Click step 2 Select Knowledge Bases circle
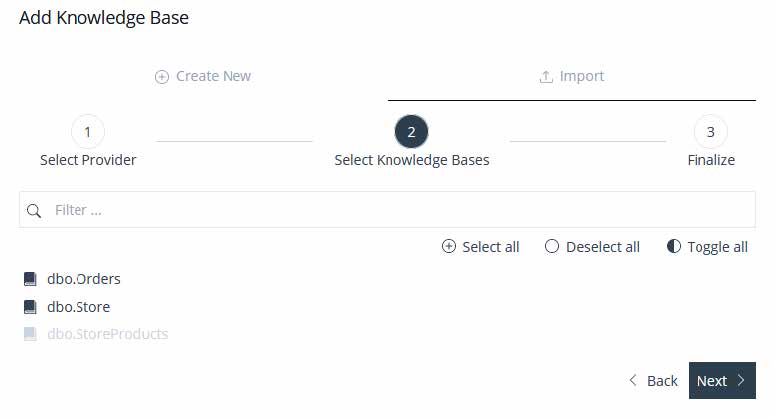This screenshot has width=775, height=418. tap(411, 132)
